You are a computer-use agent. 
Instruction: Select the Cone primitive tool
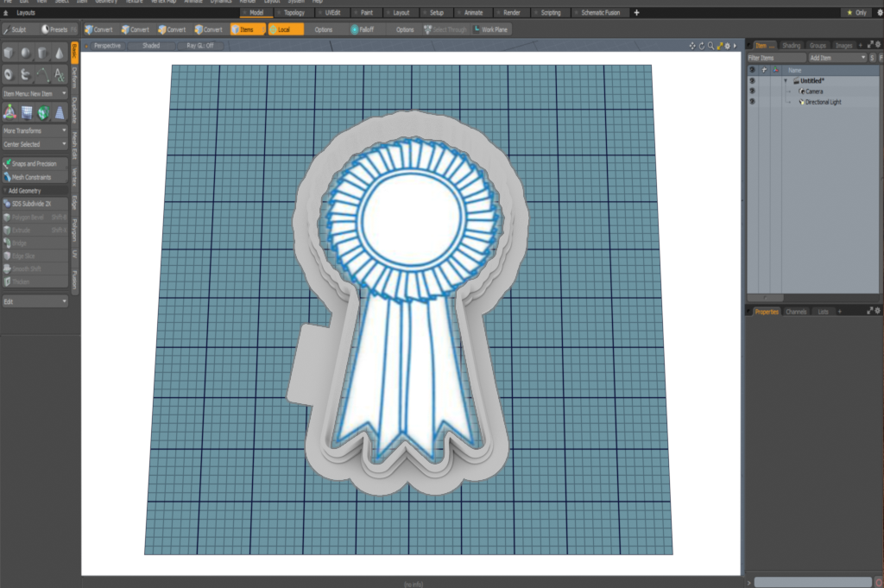[x=60, y=53]
